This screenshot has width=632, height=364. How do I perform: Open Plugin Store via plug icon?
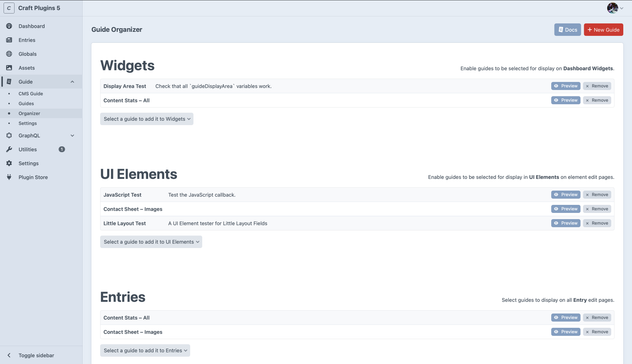coord(9,177)
